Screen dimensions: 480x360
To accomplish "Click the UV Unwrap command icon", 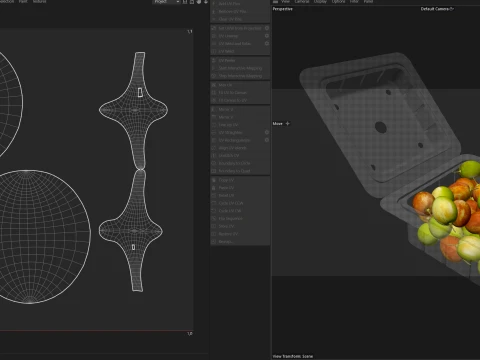I will (214, 36).
